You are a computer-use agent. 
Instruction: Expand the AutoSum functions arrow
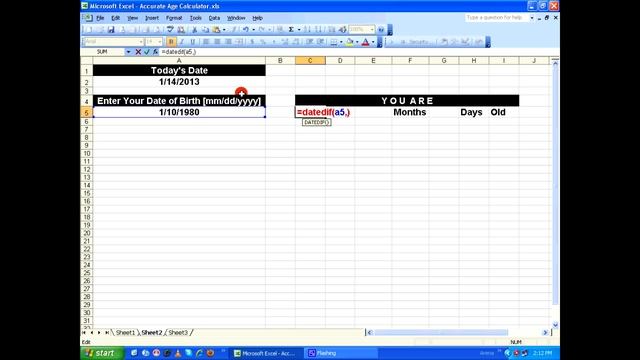[x=299, y=30]
